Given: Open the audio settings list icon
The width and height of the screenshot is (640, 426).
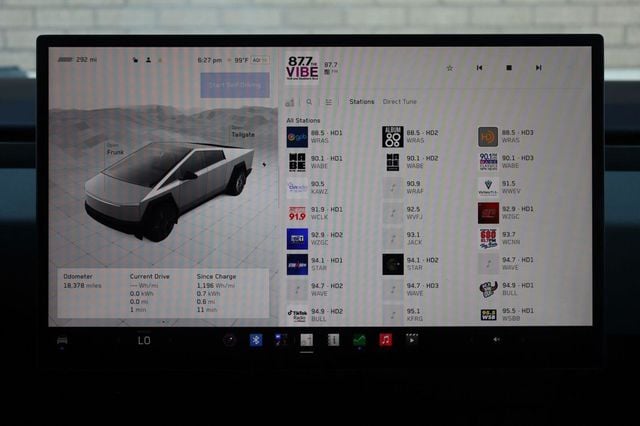Looking at the screenshot, I should coord(329,102).
